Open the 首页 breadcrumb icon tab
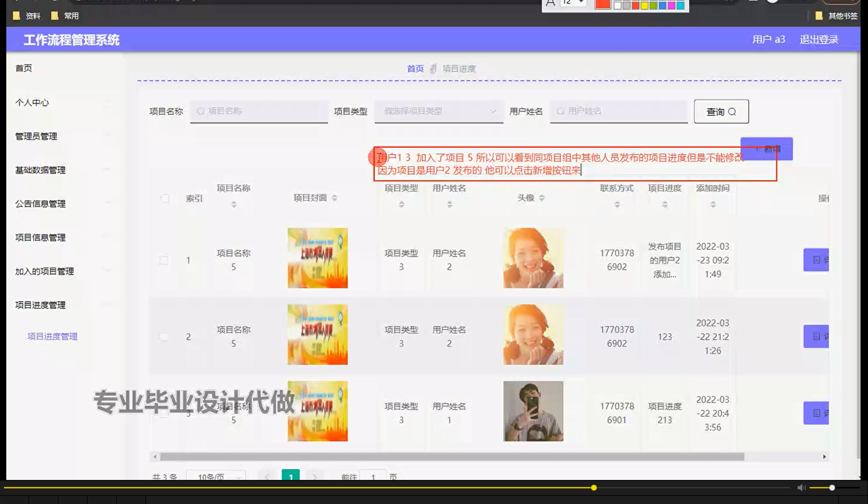 (415, 69)
